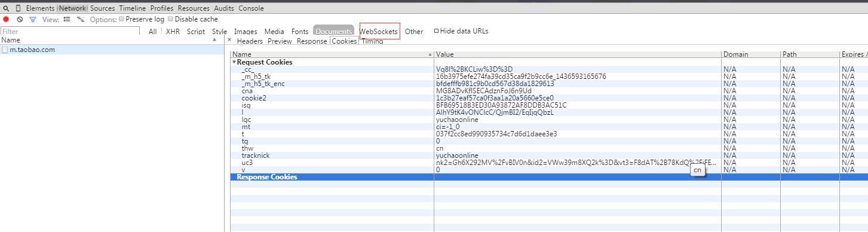Sort requests by Name column arrow

(215, 40)
